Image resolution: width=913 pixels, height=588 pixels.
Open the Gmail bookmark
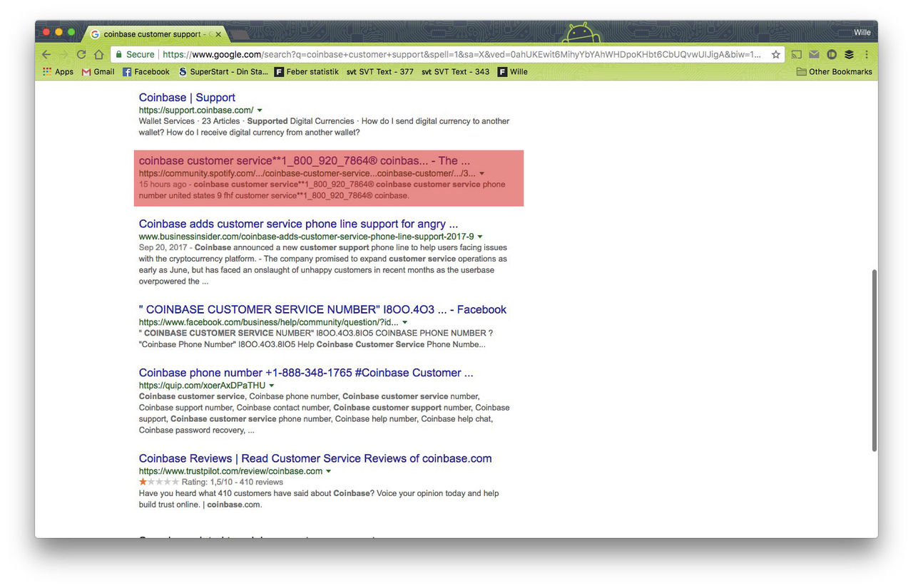pyautogui.click(x=98, y=72)
